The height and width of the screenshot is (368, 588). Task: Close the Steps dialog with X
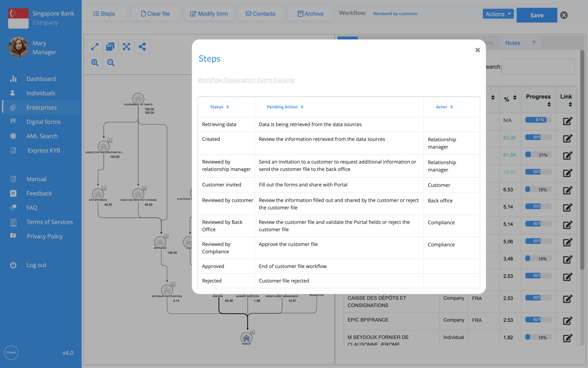477,50
